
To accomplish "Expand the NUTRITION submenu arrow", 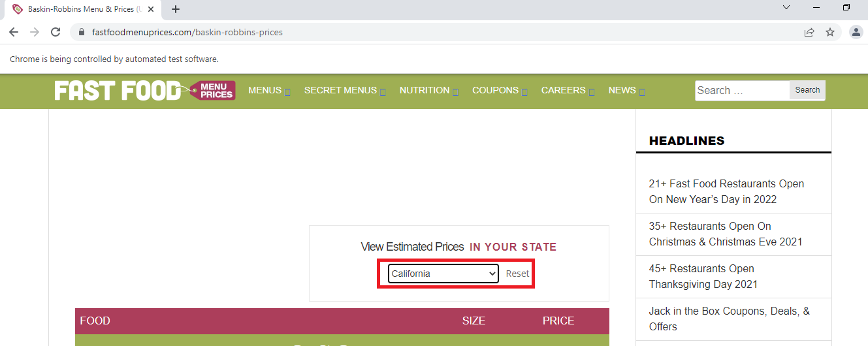I will 456,92.
